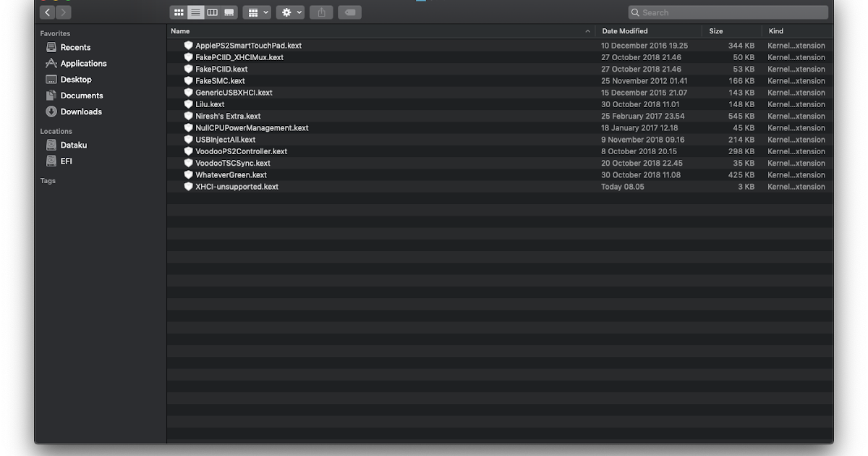Click the Dataku disk icon
Viewport: 868px width, 456px height.
(51, 145)
